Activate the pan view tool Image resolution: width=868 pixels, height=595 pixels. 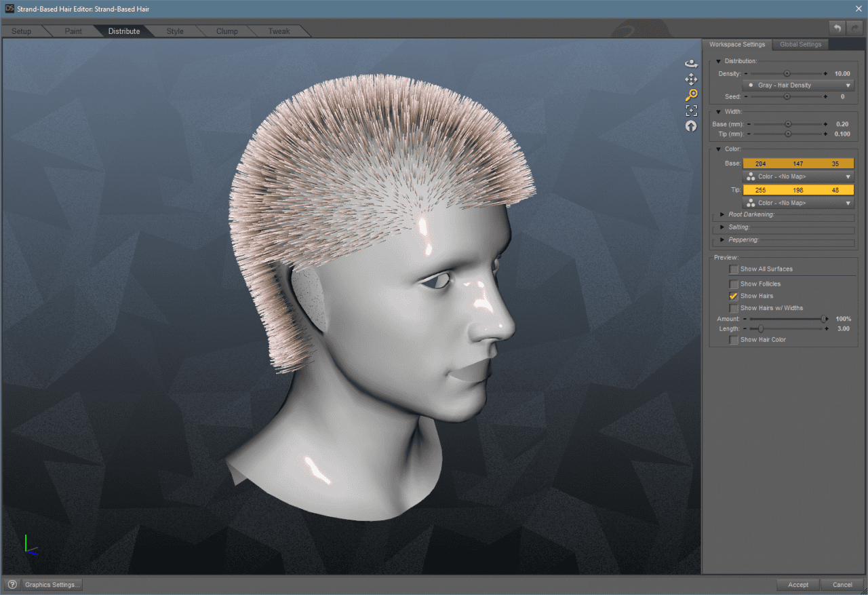pyautogui.click(x=691, y=79)
